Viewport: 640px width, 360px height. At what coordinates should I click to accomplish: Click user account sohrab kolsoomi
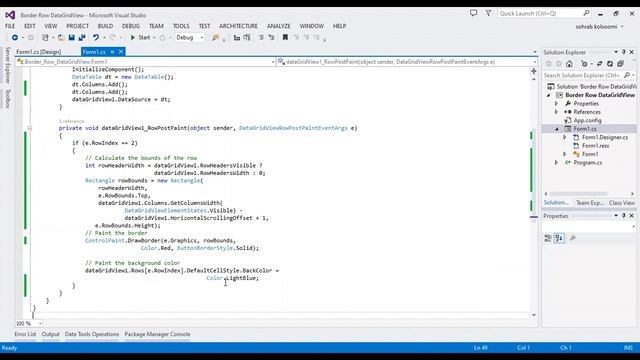coord(596,27)
